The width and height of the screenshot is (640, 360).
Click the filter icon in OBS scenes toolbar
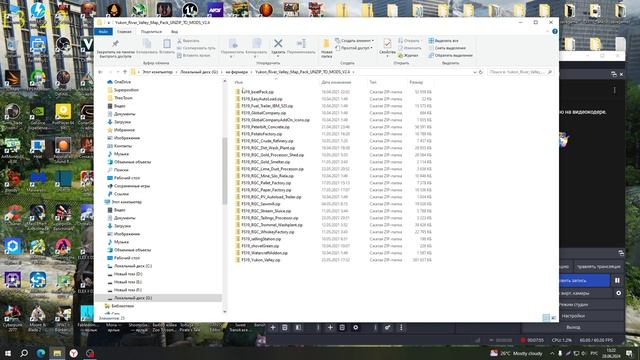tap(298, 327)
